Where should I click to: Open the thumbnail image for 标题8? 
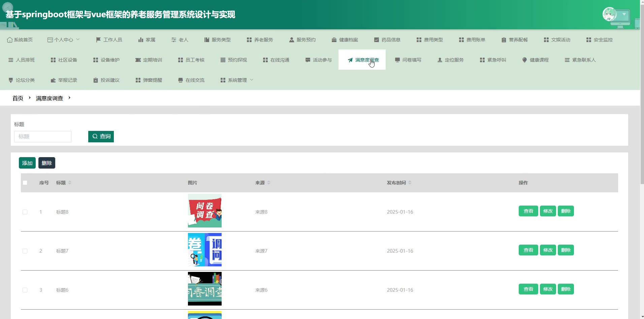coord(205,211)
